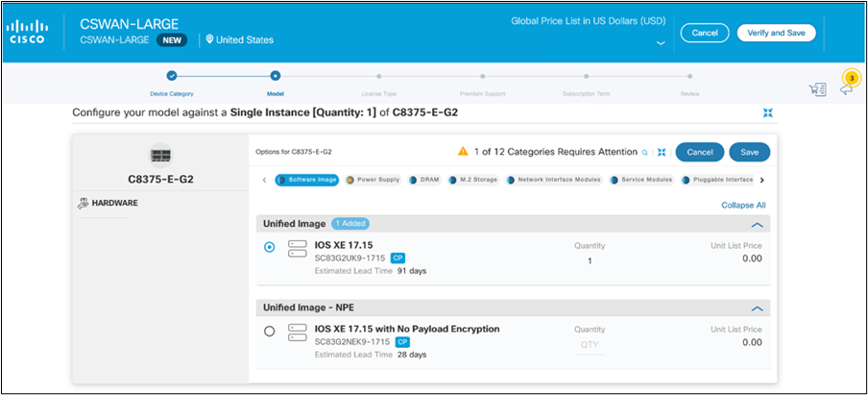The height and width of the screenshot is (395, 868).
Task: Click the CP badge next to SC83G2UK9-1715
Action: (398, 259)
